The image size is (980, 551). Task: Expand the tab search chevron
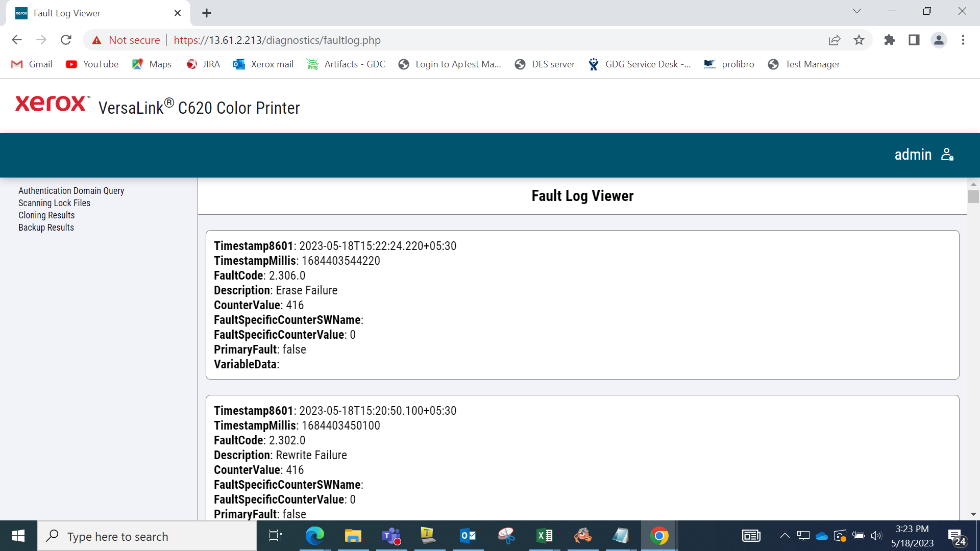click(857, 11)
